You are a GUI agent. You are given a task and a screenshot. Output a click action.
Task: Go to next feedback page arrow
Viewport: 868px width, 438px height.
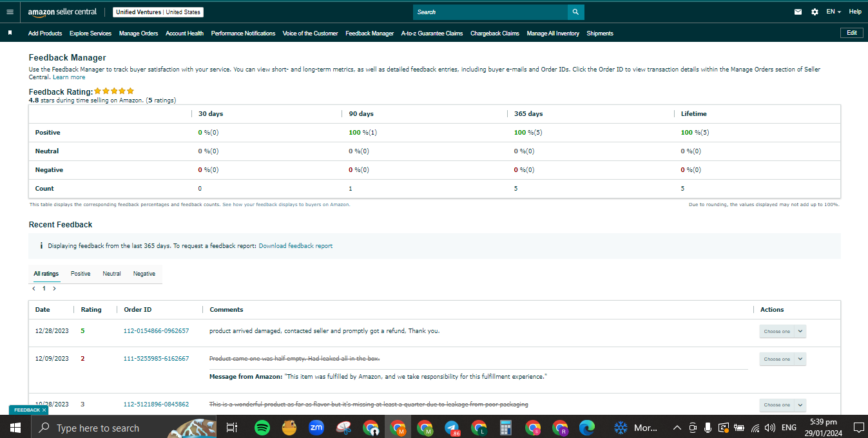[54, 289]
